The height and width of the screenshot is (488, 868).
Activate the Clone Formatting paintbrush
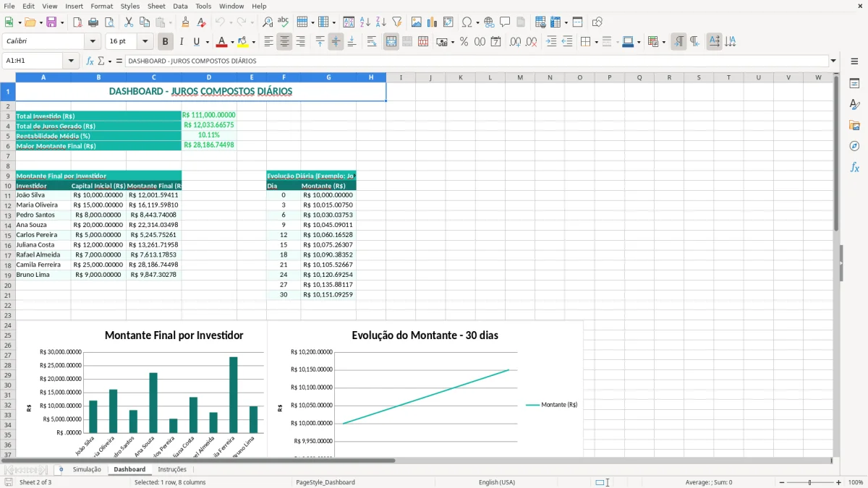[x=186, y=22]
